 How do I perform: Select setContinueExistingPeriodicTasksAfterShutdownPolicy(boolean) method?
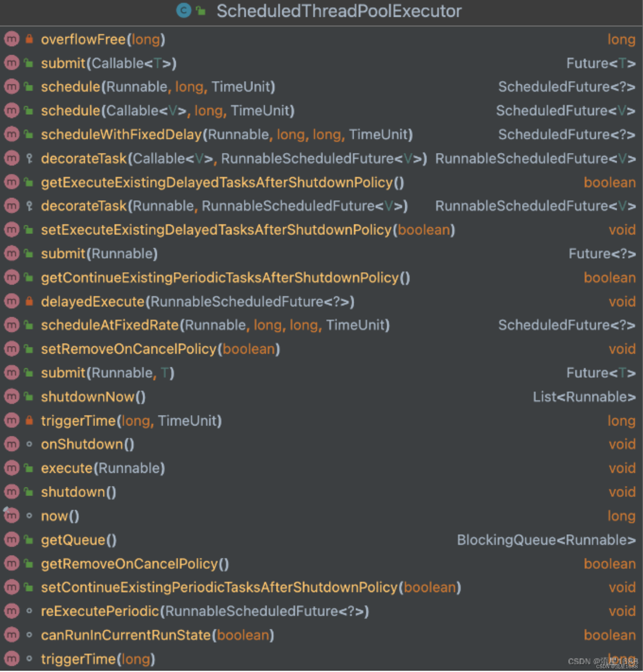[x=251, y=588]
